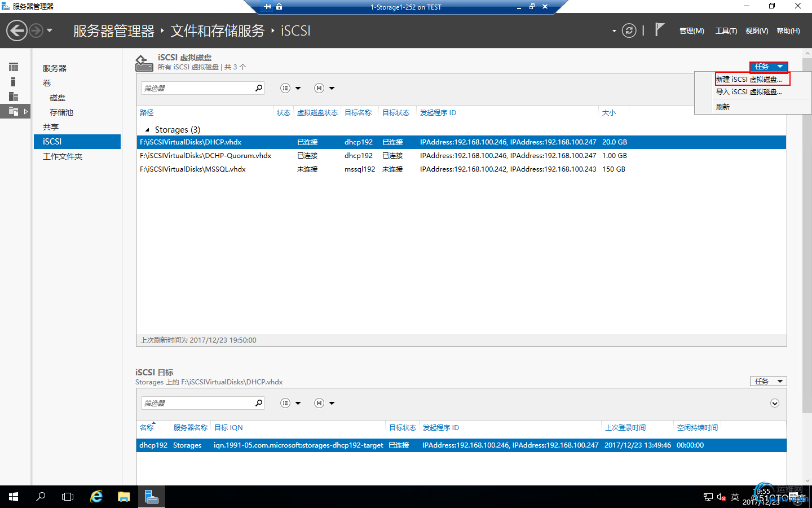
Task: Click the network icon in system tray
Action: (708, 497)
